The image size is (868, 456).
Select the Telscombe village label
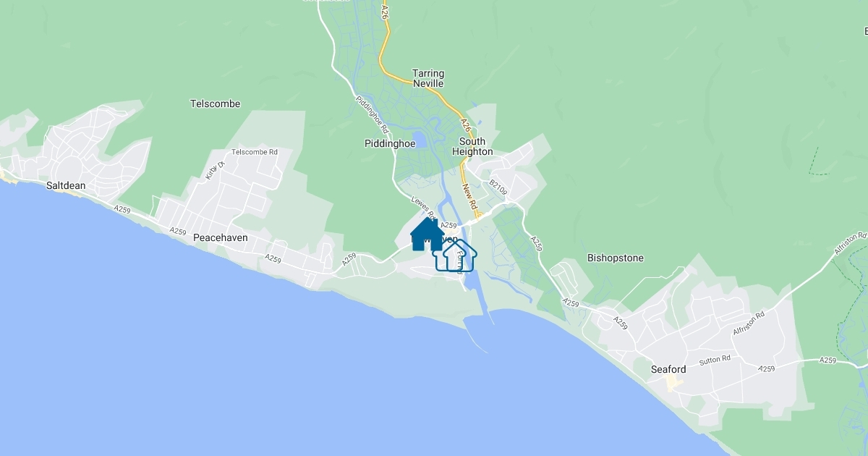click(x=215, y=104)
